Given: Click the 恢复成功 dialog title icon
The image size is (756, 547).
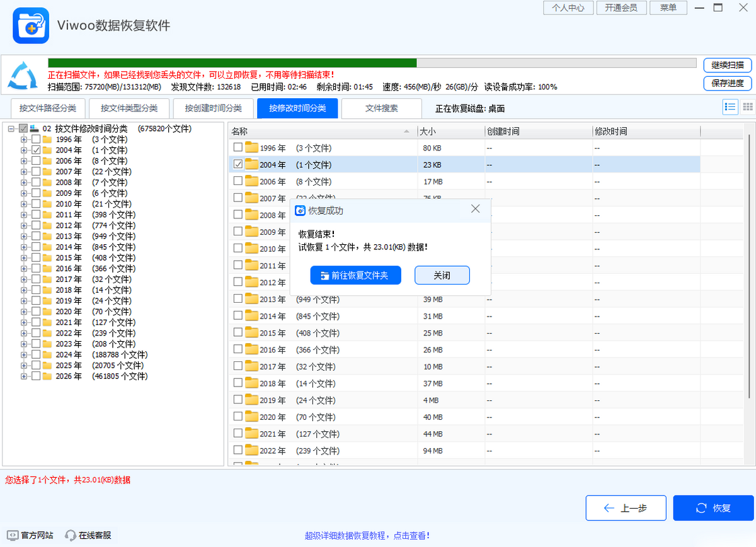Looking at the screenshot, I should point(301,210).
